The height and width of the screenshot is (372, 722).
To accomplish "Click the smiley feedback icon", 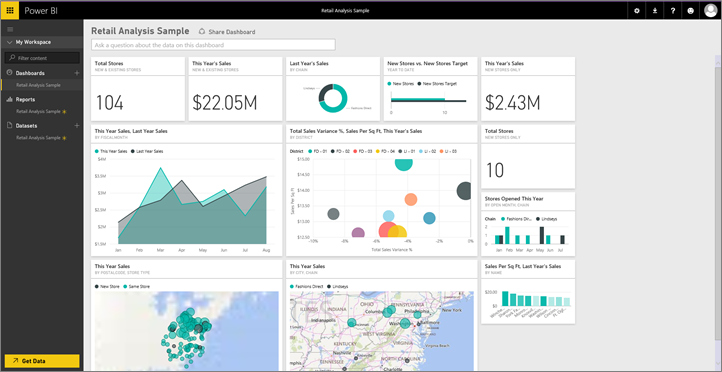I will (691, 11).
